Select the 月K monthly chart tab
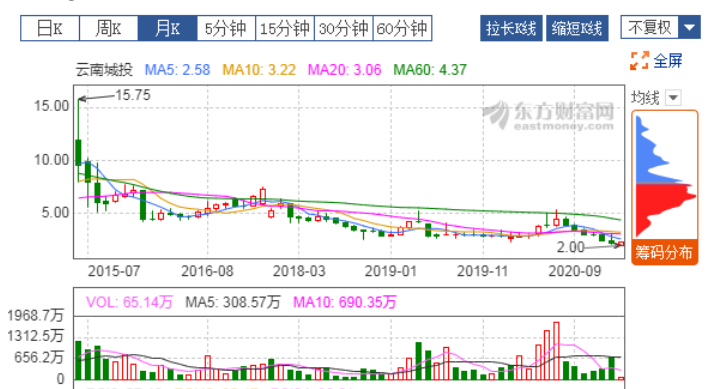The image size is (712, 389). 168,28
